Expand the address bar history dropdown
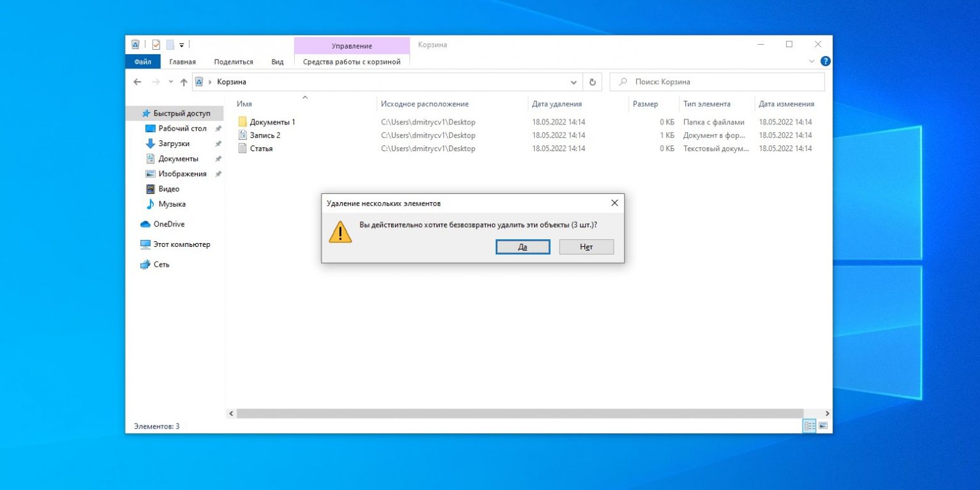Image resolution: width=980 pixels, height=490 pixels. tap(573, 82)
